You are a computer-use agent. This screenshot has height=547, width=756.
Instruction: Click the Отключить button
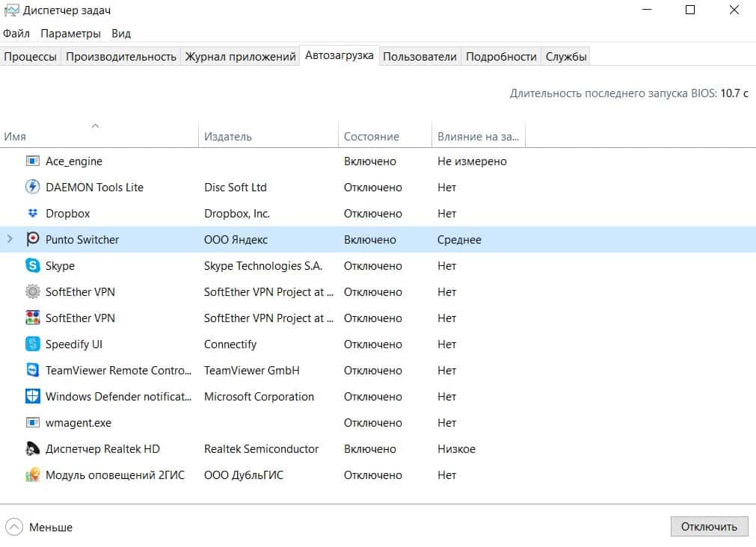pos(709,526)
